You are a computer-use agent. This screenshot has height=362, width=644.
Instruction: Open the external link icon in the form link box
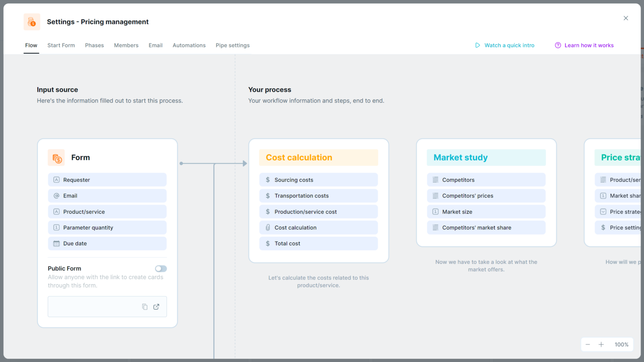(x=156, y=307)
